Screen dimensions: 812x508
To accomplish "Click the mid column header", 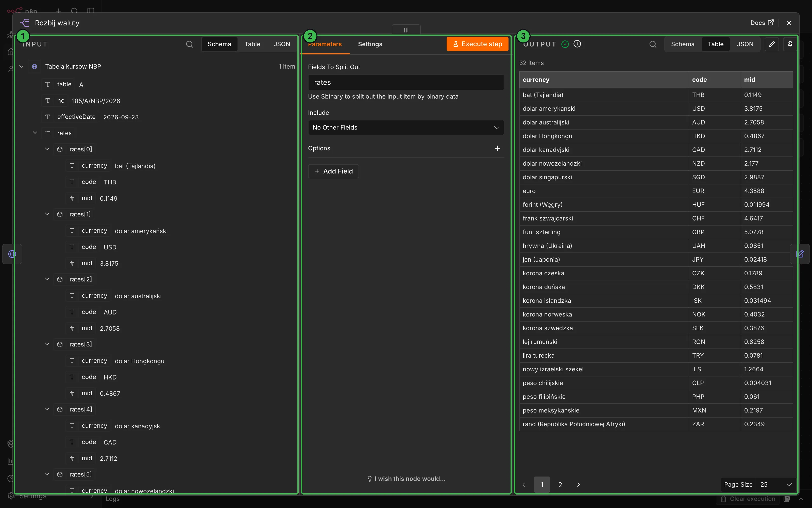I will click(767, 80).
